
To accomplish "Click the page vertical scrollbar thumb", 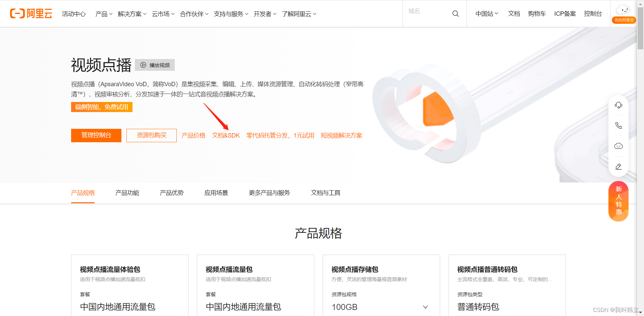I will 640,29.
